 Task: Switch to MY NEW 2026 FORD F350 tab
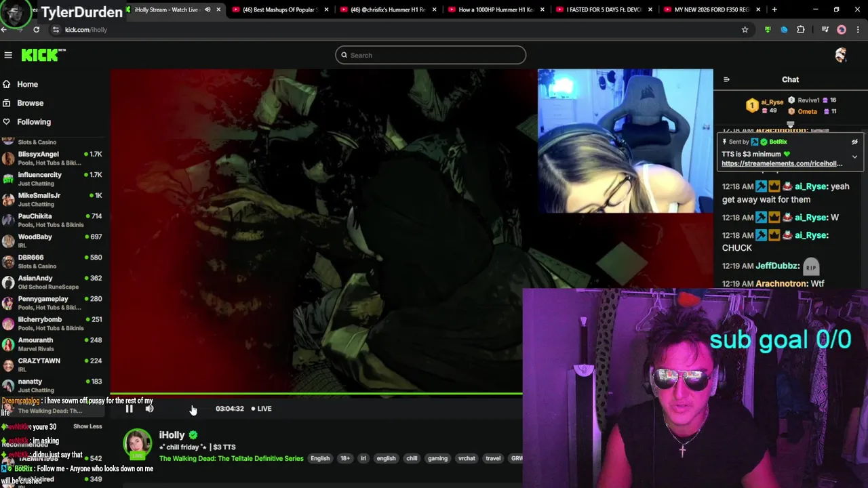coord(711,9)
